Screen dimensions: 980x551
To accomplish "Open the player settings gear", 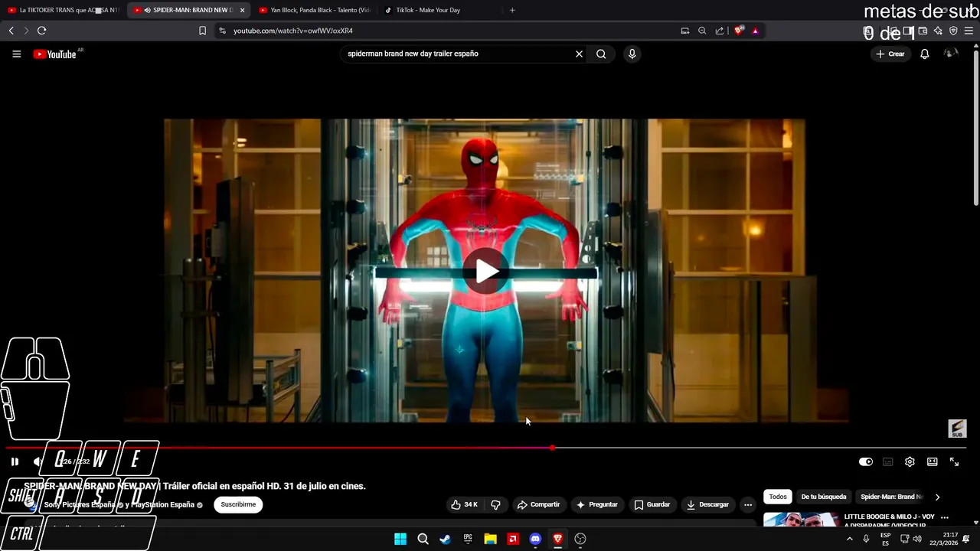I will (910, 461).
